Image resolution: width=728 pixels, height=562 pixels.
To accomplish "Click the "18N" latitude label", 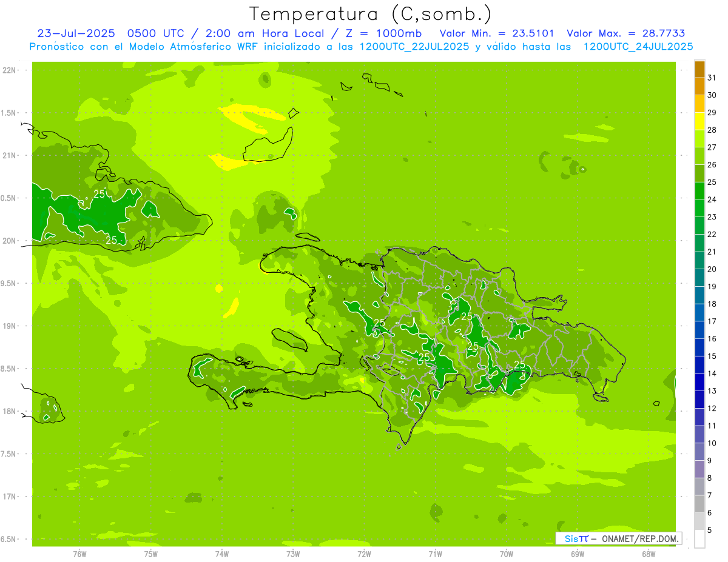I will pyautogui.click(x=9, y=411).
